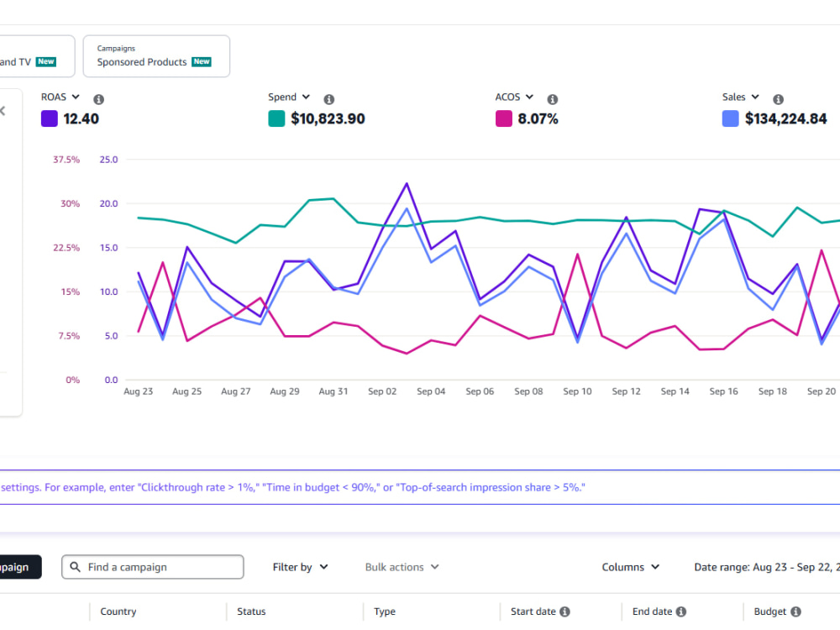The width and height of the screenshot is (840, 630).
Task: Collapse side panel with left chevron
Action: (x=3, y=111)
